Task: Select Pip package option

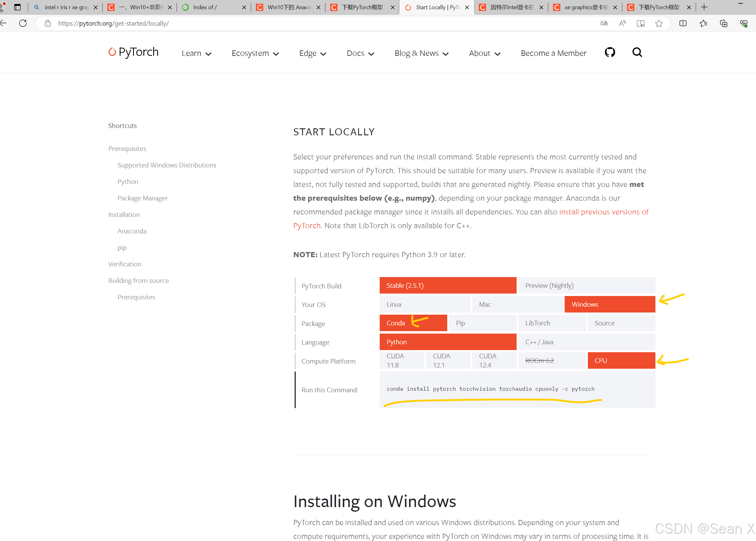Action: (483, 323)
